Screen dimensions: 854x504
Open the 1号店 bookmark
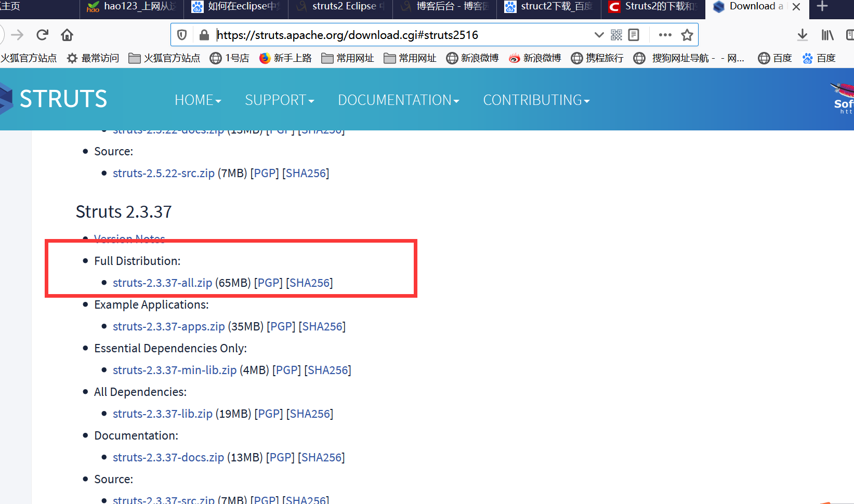click(229, 58)
